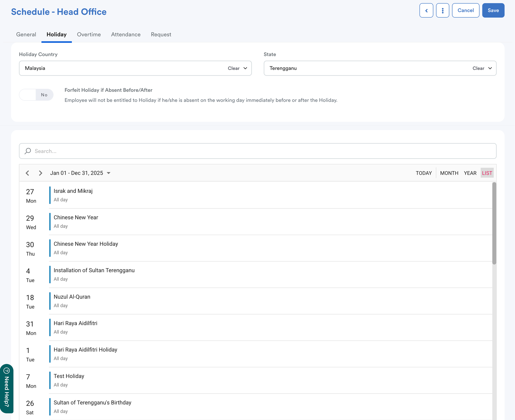Screen dimensions: 515x420
Task: Open the Attendance tab
Action: coord(125,34)
